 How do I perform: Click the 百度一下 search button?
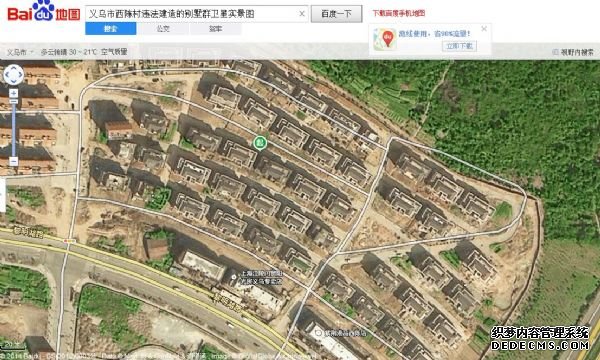tap(336, 14)
